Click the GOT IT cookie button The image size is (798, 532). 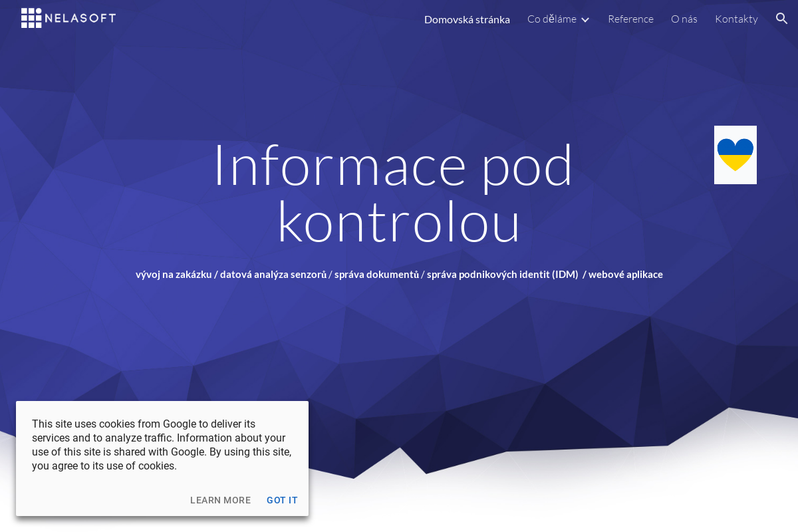tap(282, 500)
